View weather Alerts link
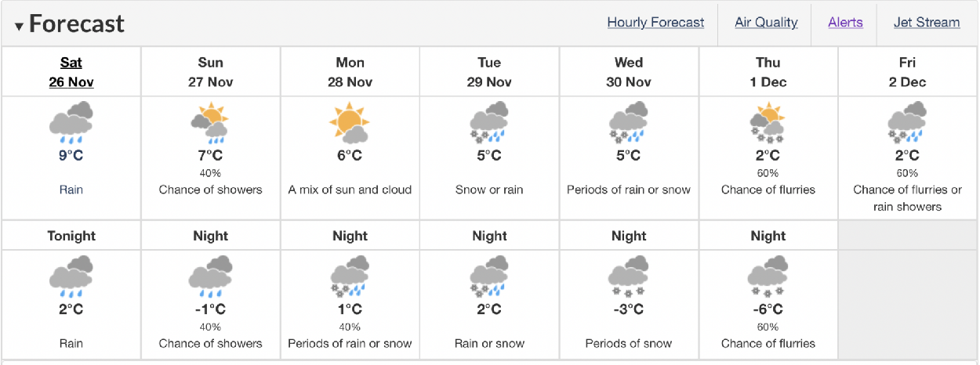Screen dimensions: 980x365 point(845,23)
